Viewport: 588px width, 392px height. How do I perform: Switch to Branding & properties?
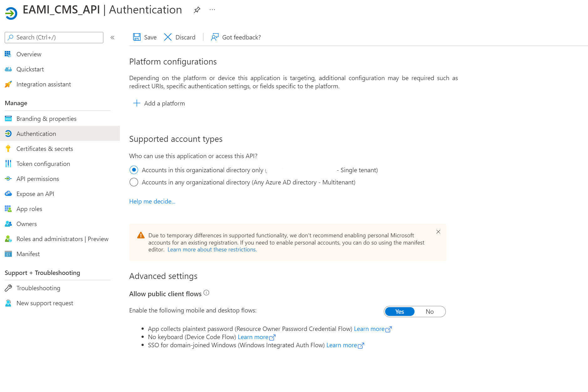pos(46,118)
